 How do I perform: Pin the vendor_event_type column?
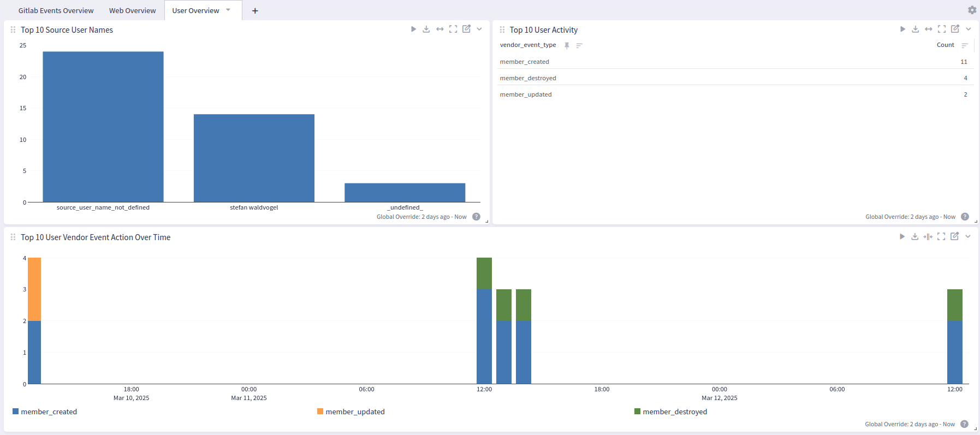[x=567, y=46]
